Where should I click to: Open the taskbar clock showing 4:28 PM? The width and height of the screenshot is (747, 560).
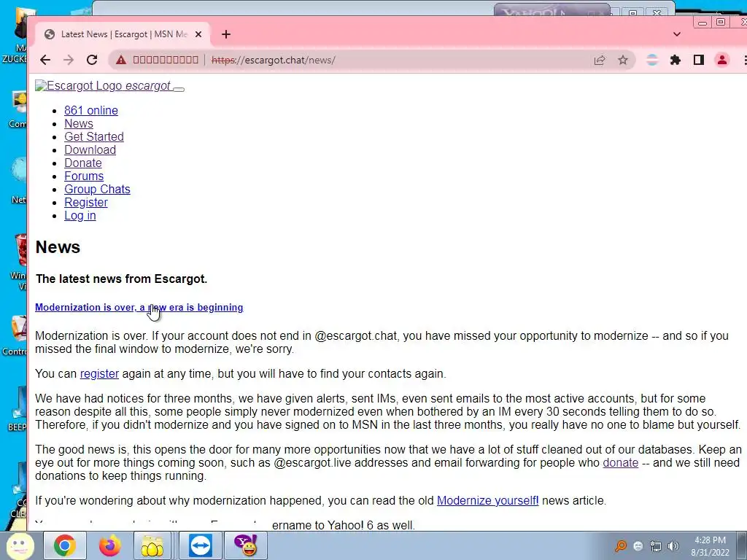pos(710,546)
